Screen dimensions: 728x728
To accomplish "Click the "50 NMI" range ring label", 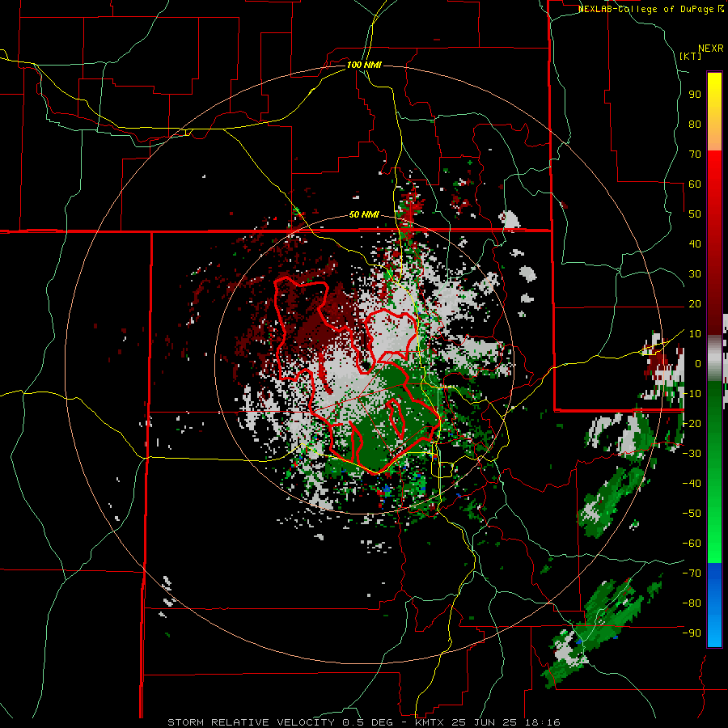I will tap(364, 214).
